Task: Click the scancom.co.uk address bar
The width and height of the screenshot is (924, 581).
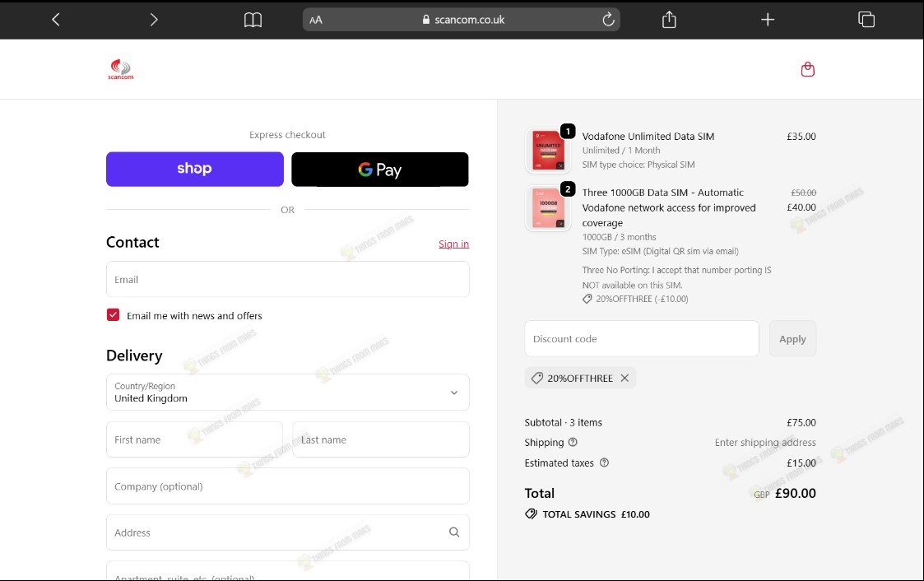Action: [462, 20]
